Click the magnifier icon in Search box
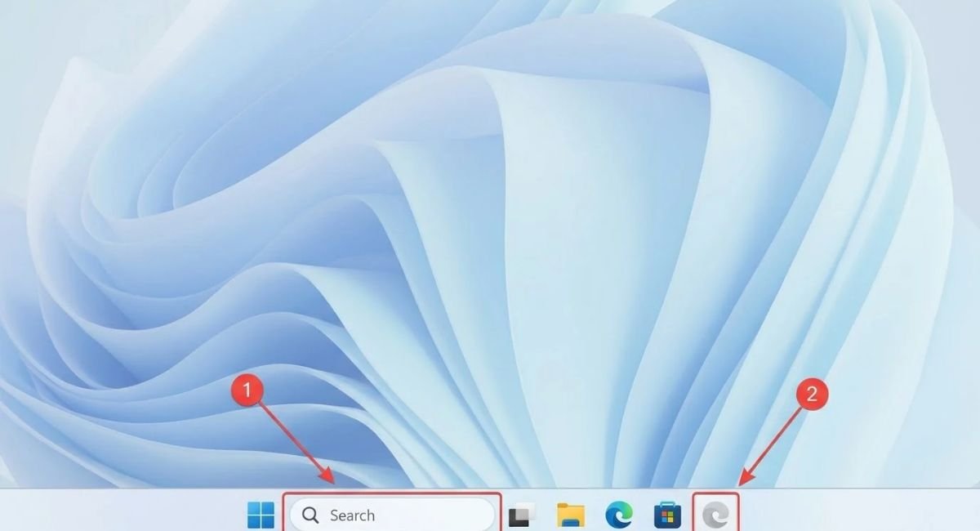The width and height of the screenshot is (980, 531). click(310, 515)
